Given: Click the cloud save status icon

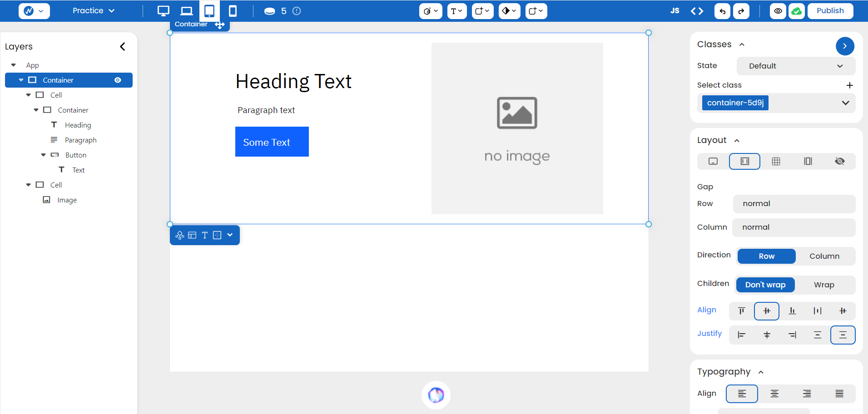Looking at the screenshot, I should (797, 11).
